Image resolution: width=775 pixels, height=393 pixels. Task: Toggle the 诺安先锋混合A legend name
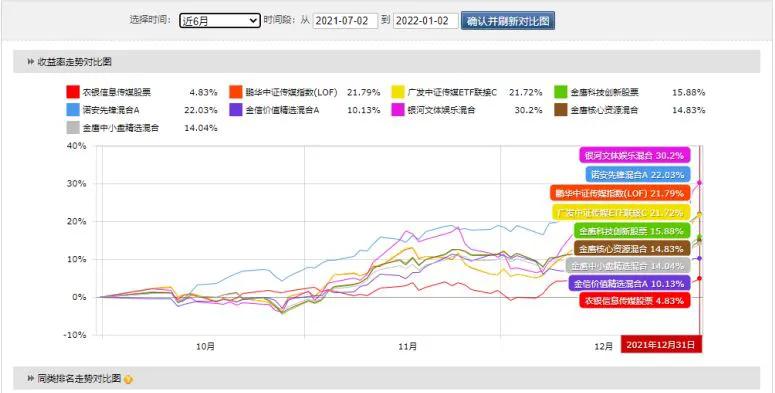(x=111, y=110)
